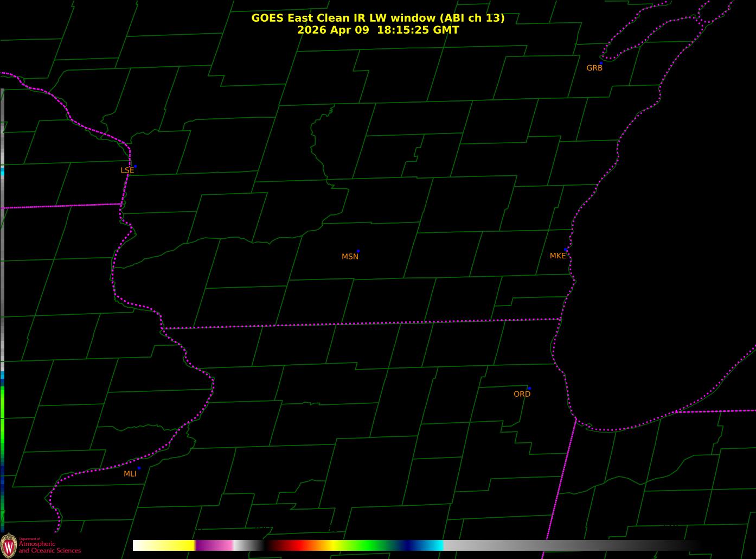Click the blue dot marker at LSE
This screenshot has height=559, width=756.
135,166
